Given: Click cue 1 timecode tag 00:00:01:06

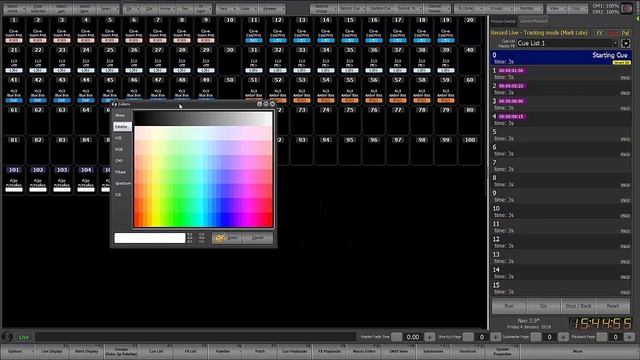Looking at the screenshot, I should point(511,71).
